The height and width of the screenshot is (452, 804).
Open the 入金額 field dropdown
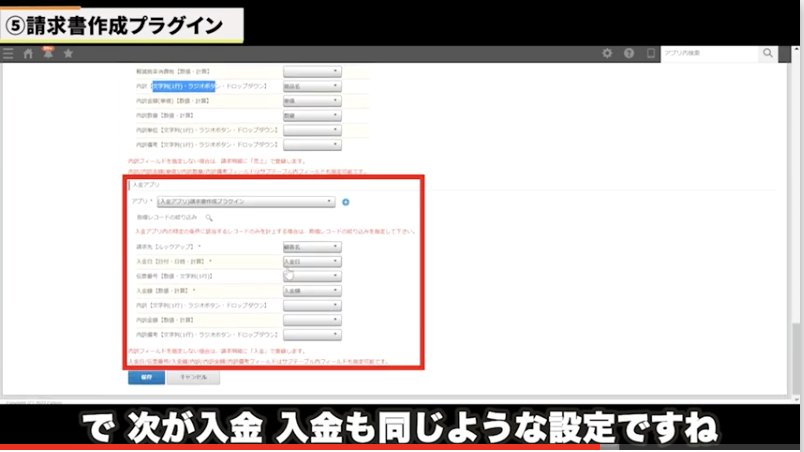312,291
